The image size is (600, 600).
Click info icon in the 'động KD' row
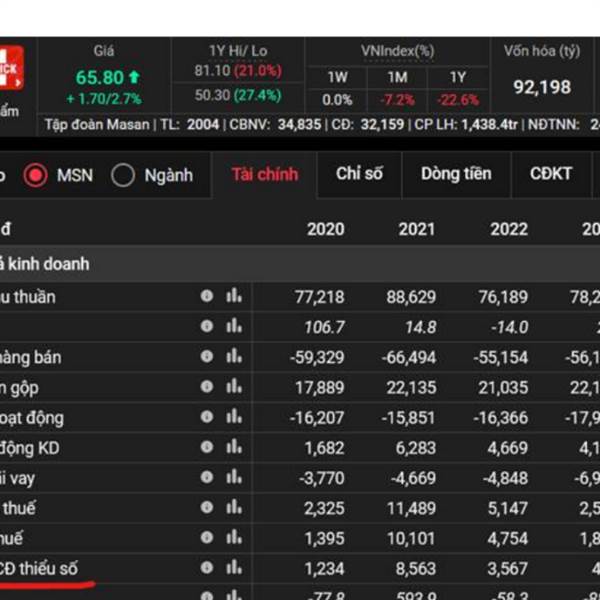(x=207, y=447)
